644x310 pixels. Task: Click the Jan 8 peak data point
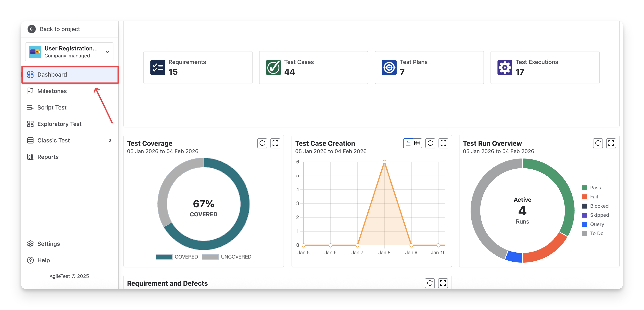[x=384, y=162]
